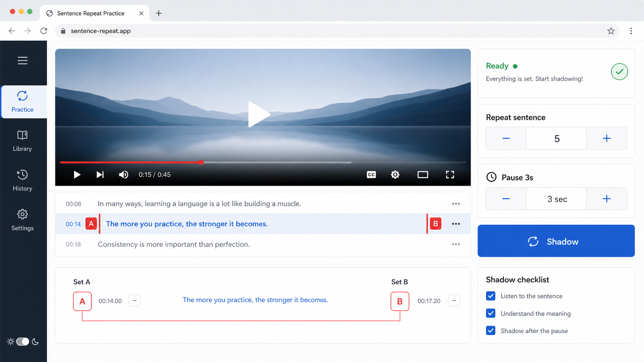644x362 pixels.
Task: Click the 0:15 / 0:45 time display
Action: tap(154, 175)
